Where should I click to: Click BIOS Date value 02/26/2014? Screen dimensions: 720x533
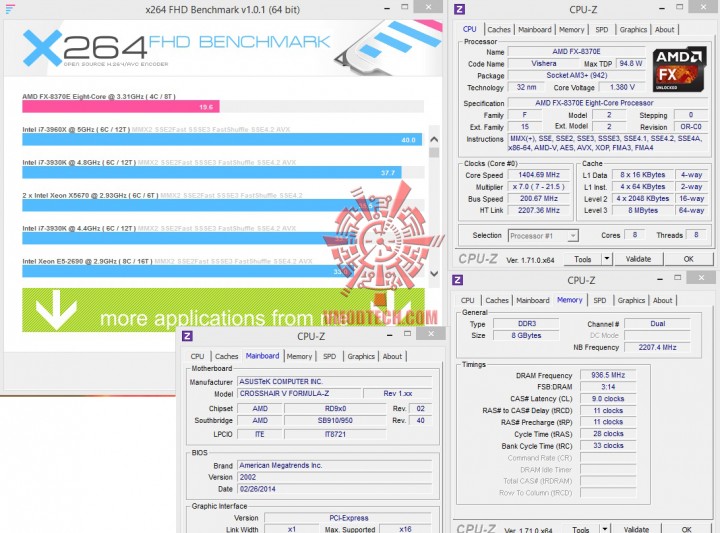(334, 489)
